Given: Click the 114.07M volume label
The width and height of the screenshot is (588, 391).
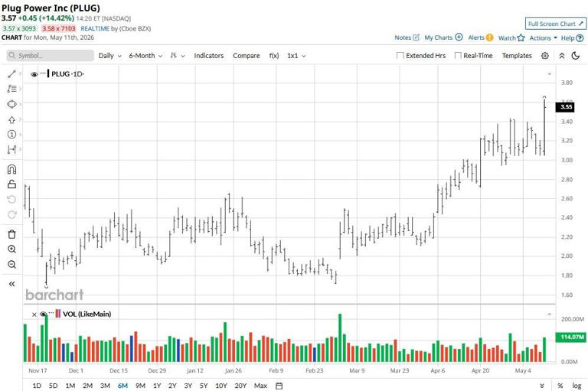Looking at the screenshot, I should tap(570, 337).
